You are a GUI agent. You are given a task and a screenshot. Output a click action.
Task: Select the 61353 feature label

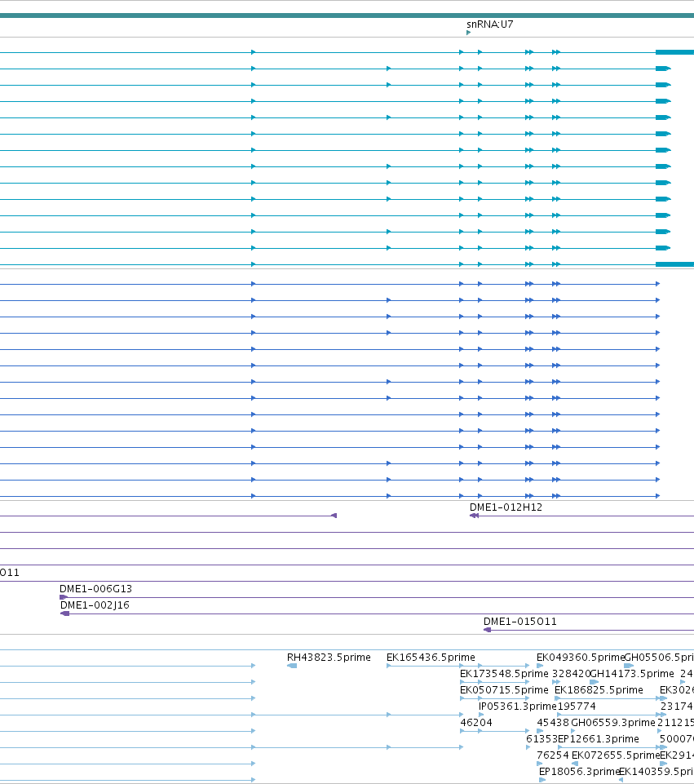pyautogui.click(x=541, y=738)
